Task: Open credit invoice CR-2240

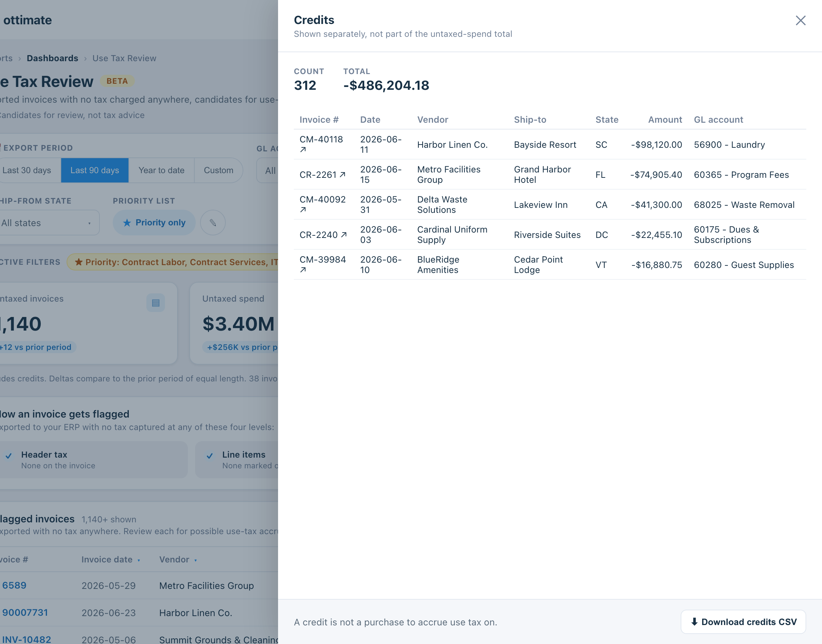Action: click(318, 235)
